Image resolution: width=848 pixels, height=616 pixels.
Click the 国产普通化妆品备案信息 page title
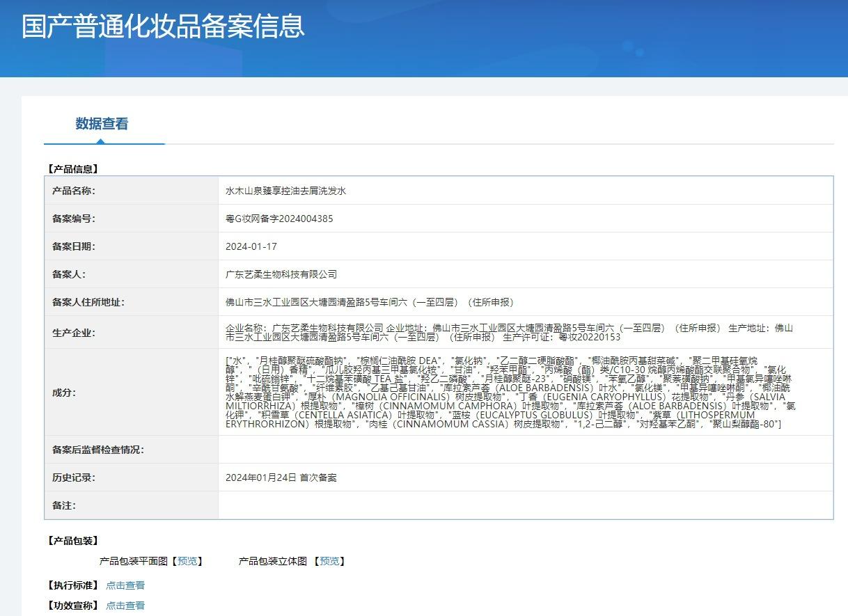click(x=163, y=26)
